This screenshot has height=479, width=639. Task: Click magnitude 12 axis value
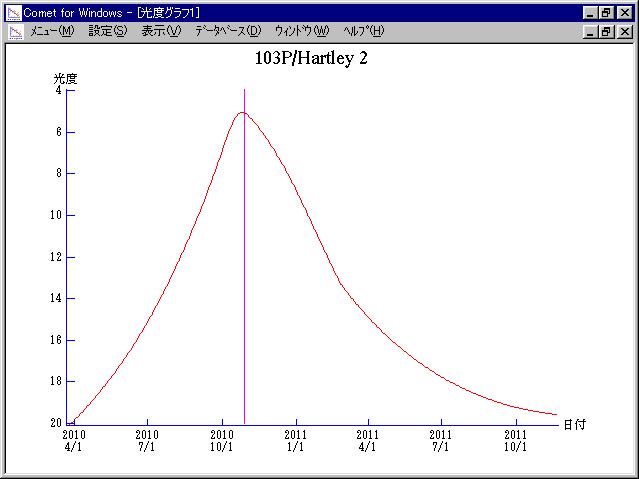(56, 257)
